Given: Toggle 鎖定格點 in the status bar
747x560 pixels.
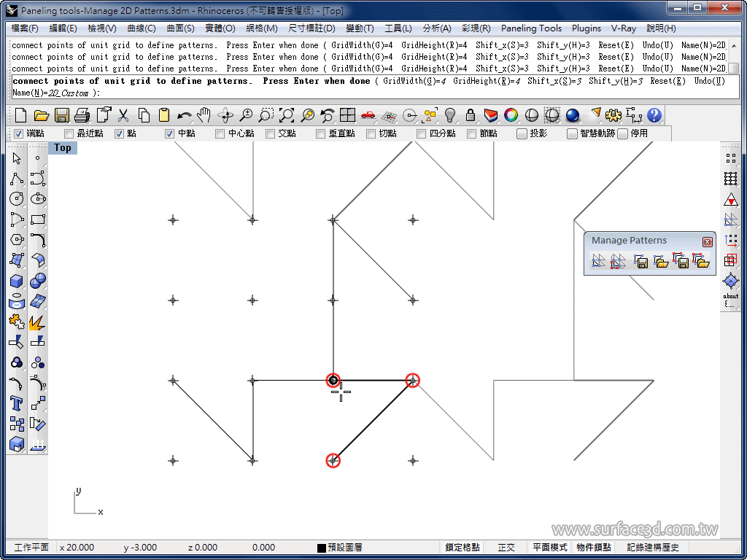Looking at the screenshot, I should click(462, 548).
